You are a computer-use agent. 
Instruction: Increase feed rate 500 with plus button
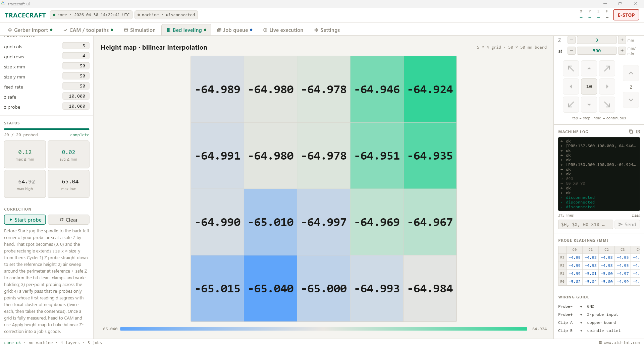coord(622,51)
